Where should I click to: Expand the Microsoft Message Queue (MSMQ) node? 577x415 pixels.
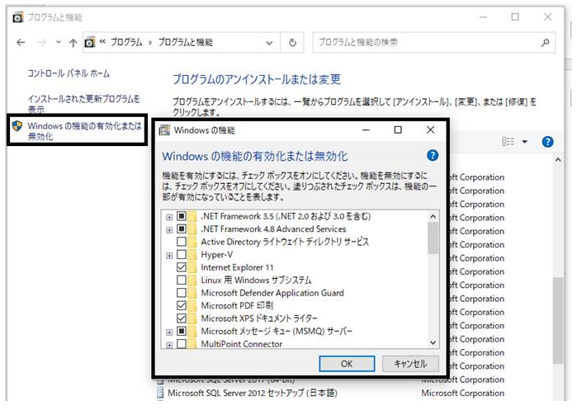[x=169, y=332]
